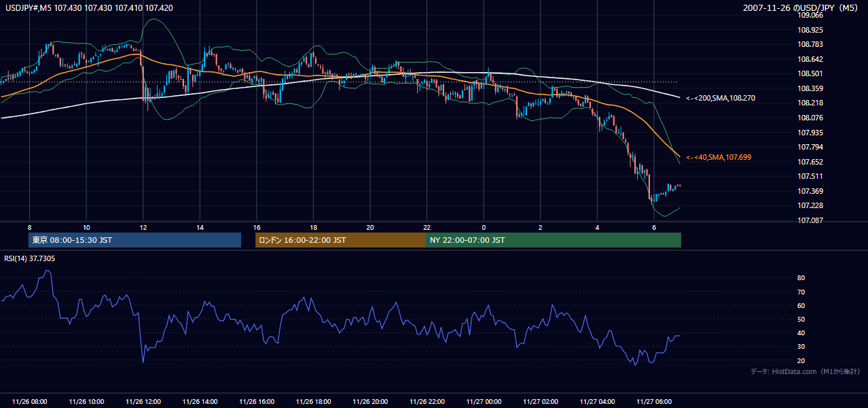This screenshot has width=868, height=408.
Task: Click the 11/26 14:00 date label
Action: [x=200, y=402]
